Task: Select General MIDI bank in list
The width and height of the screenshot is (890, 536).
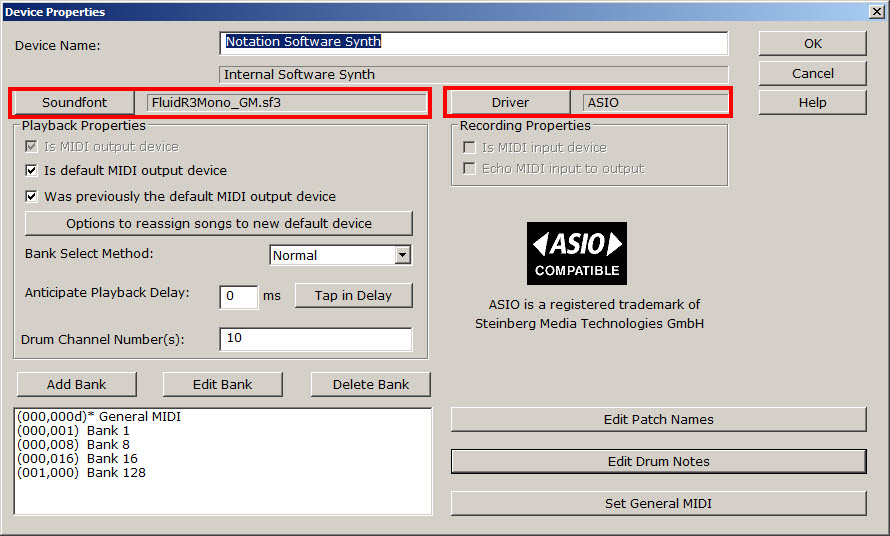Action: pyautogui.click(x=99, y=416)
